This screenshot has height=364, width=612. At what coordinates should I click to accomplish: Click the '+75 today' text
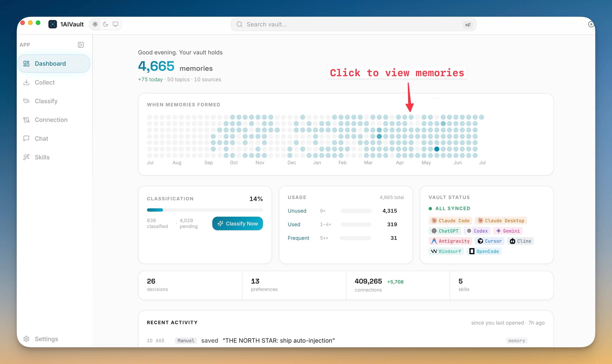[x=150, y=79]
